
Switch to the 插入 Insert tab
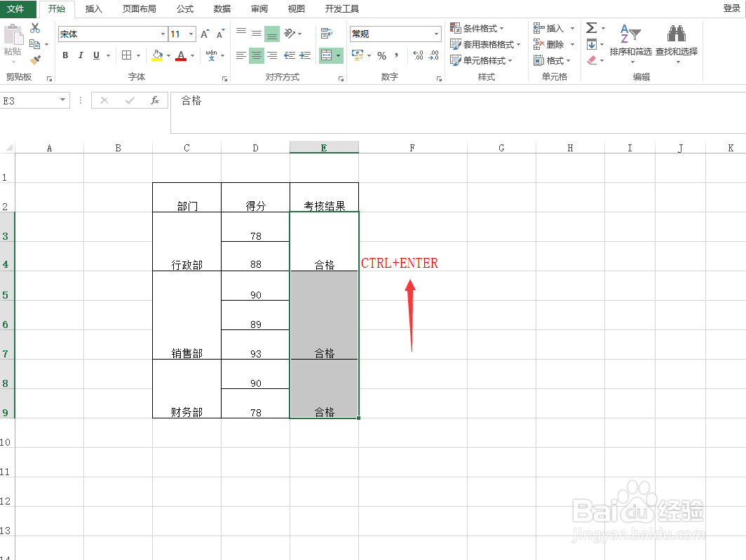click(x=94, y=8)
